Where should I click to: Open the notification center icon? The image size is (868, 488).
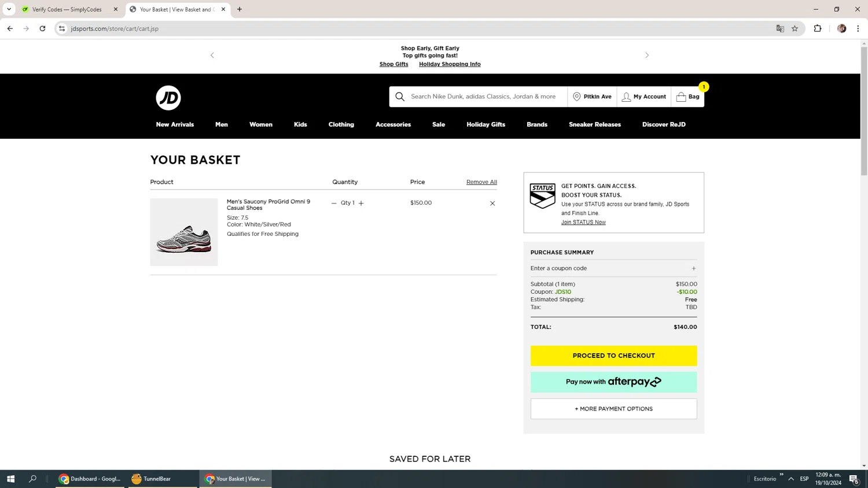coord(854,479)
